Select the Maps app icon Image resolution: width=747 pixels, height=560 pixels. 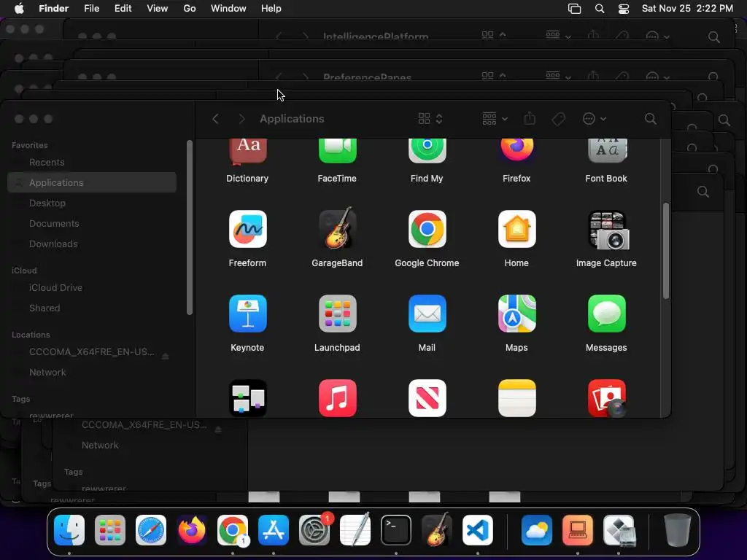tap(516, 314)
